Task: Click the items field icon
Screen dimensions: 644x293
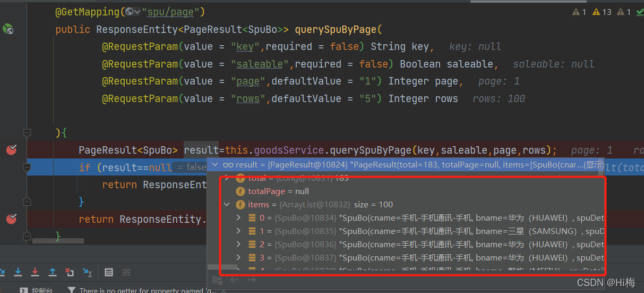Action: pyautogui.click(x=240, y=205)
